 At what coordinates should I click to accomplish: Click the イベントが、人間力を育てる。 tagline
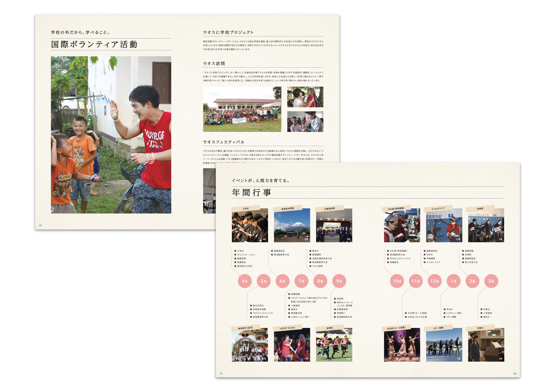[x=261, y=180]
